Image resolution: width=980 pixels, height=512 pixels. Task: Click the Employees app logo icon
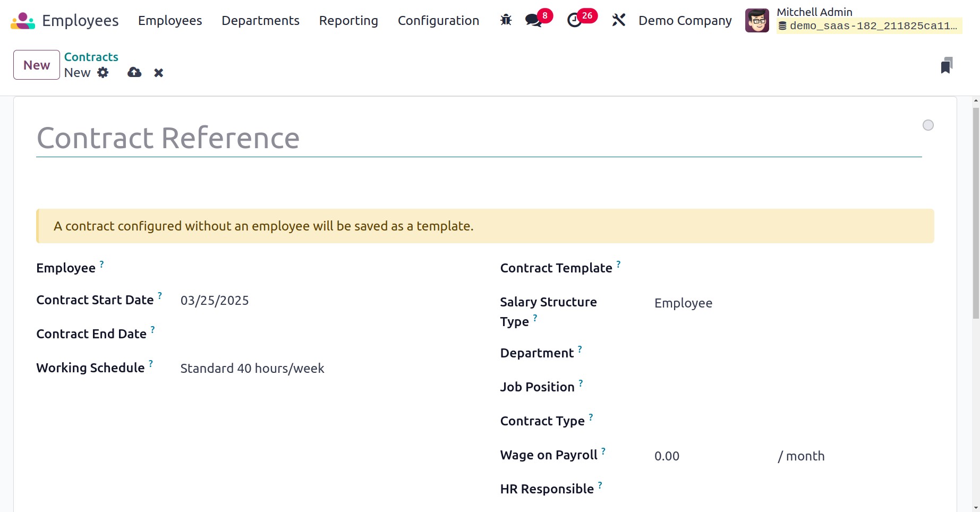click(x=22, y=21)
